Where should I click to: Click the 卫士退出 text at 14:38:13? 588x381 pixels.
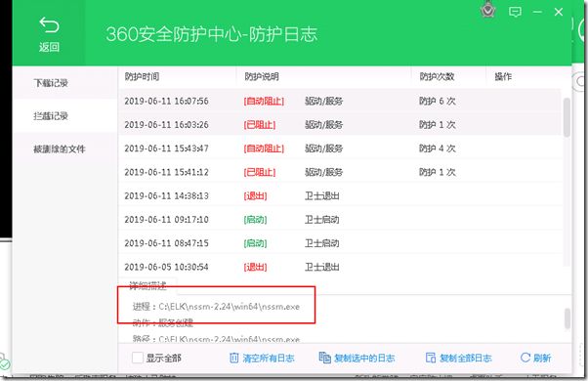tap(321, 195)
